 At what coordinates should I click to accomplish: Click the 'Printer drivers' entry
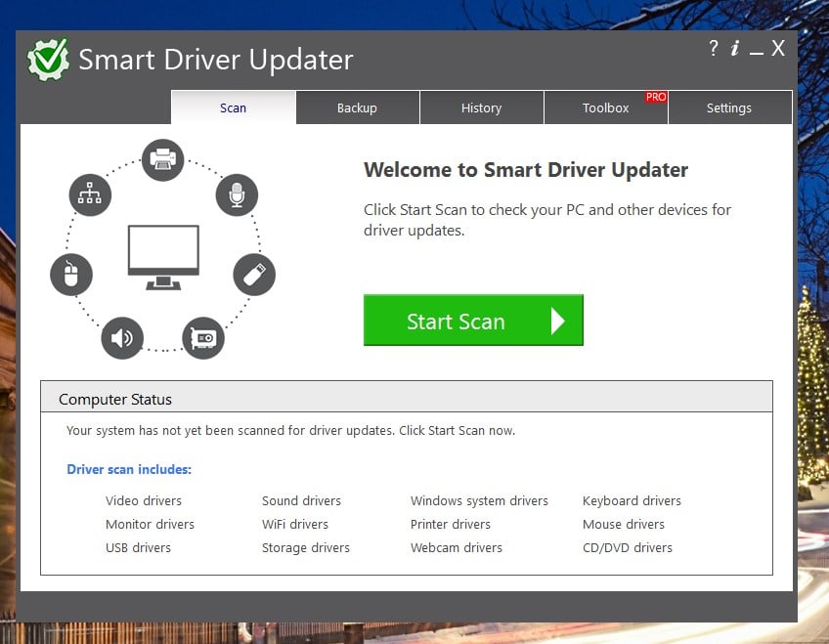point(451,524)
